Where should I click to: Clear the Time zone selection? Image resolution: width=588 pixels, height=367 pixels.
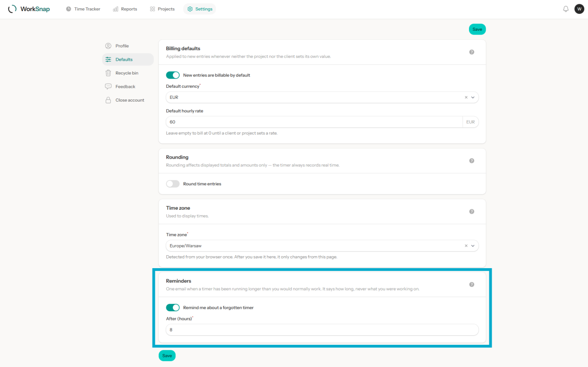466,246
